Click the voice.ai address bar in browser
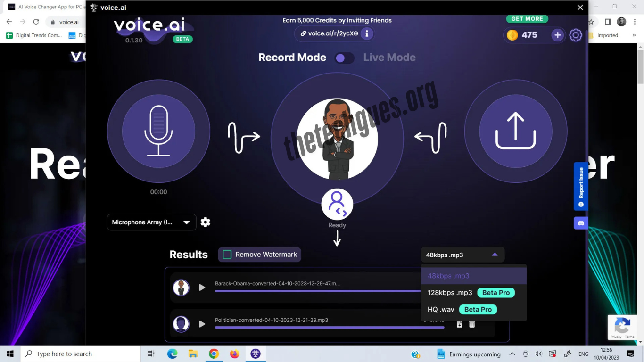Image resolution: width=644 pixels, height=362 pixels. (x=69, y=22)
